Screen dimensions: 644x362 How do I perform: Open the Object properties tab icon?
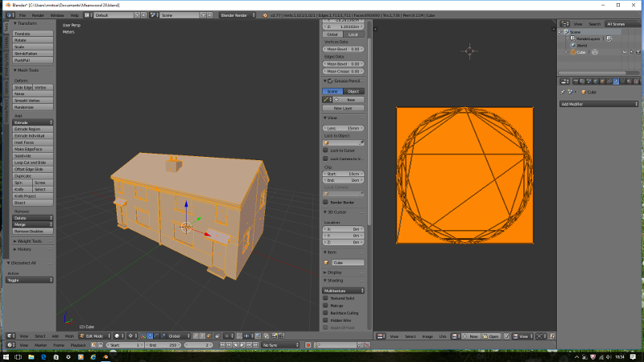tap(602, 81)
